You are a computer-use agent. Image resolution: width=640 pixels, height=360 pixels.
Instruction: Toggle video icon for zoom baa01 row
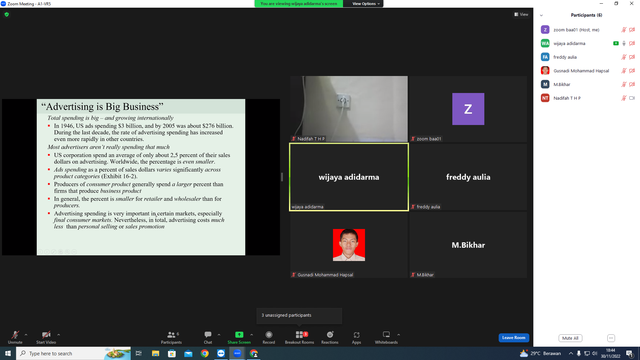pos(632,30)
